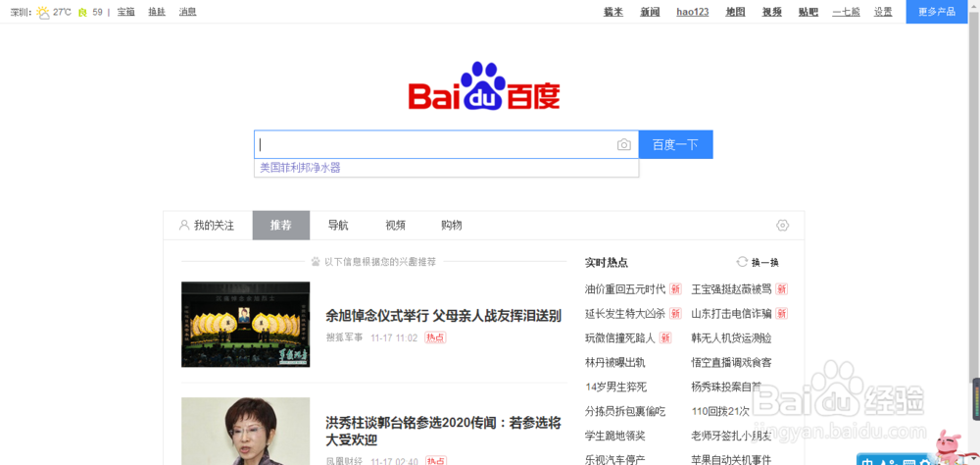Screen dimensions: 980x465
Task: Click the username link next to 设置
Action: (847, 12)
